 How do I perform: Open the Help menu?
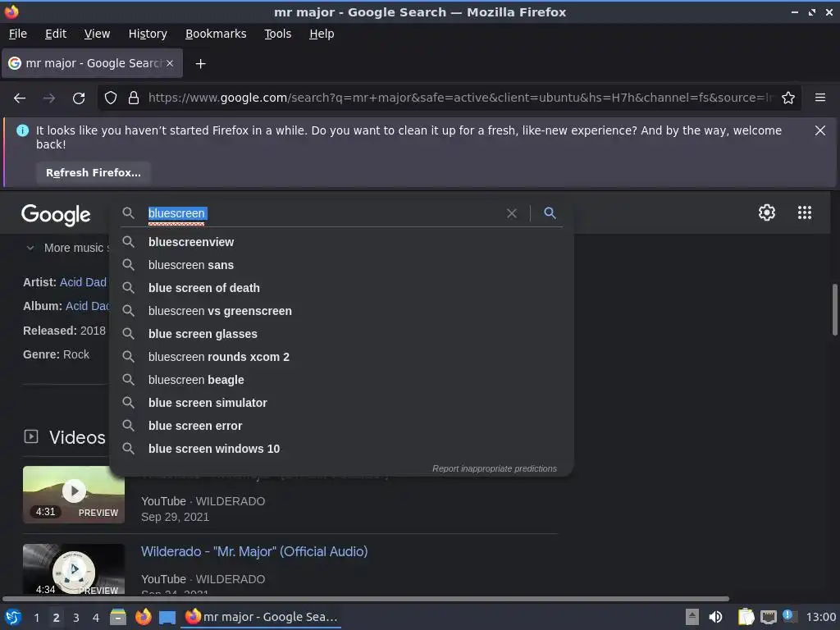click(x=322, y=34)
